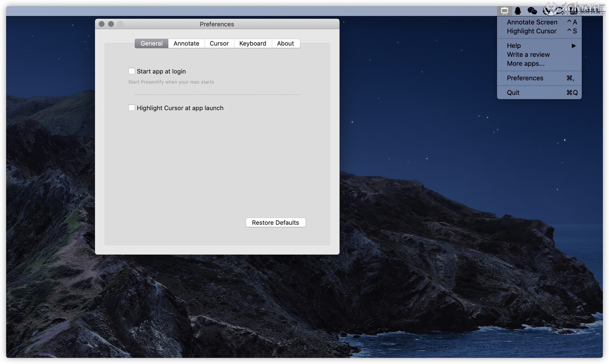The width and height of the screenshot is (609, 364).
Task: Open the Cursor preferences tab
Action: click(219, 43)
